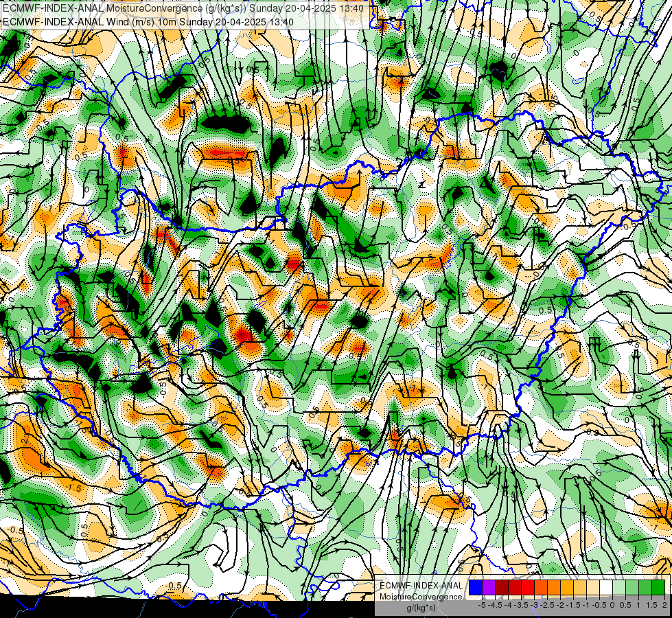The height and width of the screenshot is (618, 672).
Task: Click the legend scale value -5
Action: click(482, 605)
